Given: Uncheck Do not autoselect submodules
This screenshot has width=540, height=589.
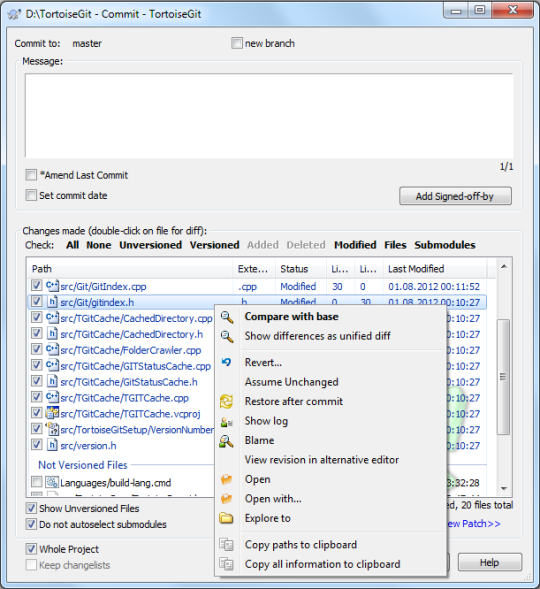Looking at the screenshot, I should tap(31, 524).
